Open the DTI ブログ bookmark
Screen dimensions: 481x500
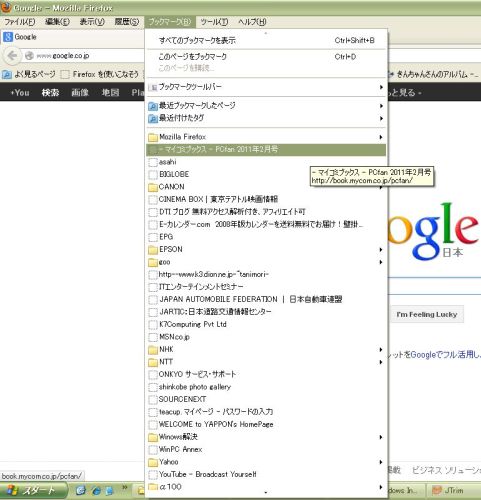click(266, 212)
